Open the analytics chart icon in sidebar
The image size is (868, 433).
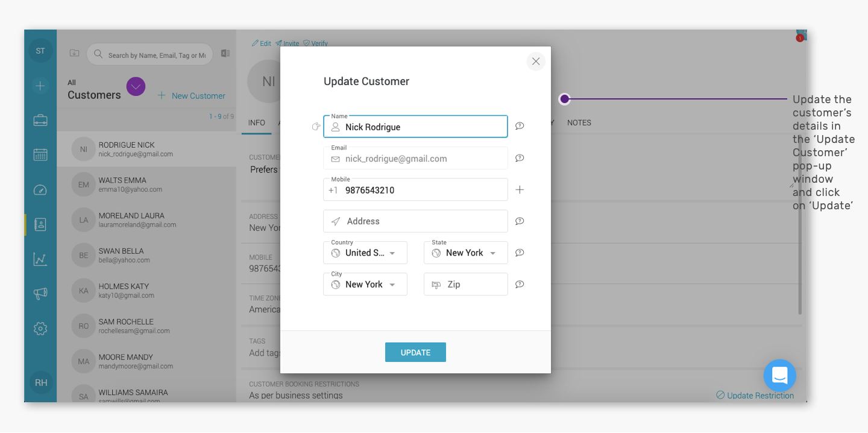(40, 259)
